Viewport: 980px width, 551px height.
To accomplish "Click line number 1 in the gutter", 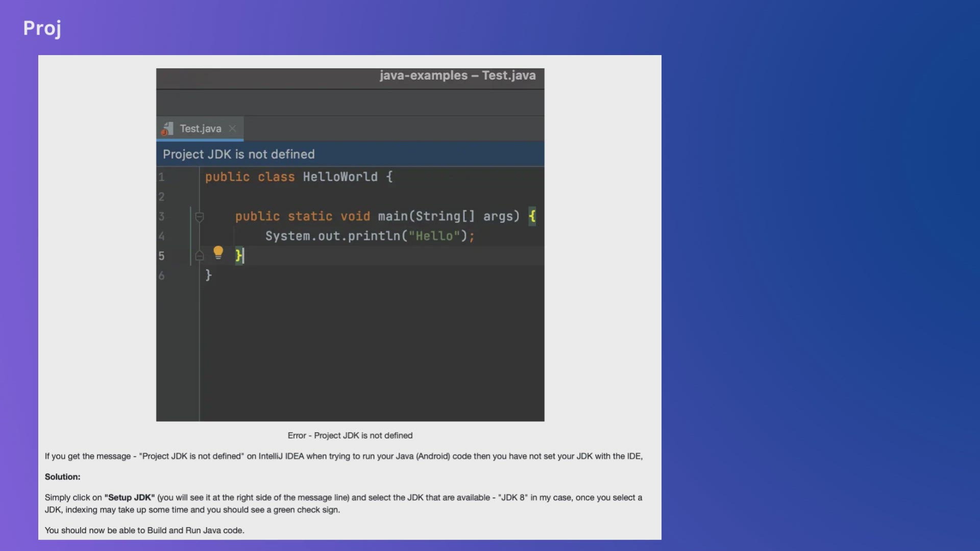I will click(x=161, y=177).
